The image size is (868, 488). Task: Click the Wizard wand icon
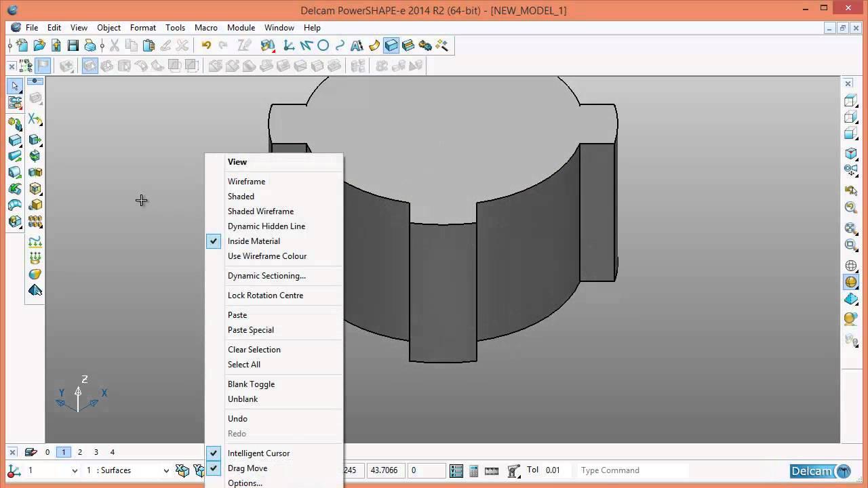442,45
